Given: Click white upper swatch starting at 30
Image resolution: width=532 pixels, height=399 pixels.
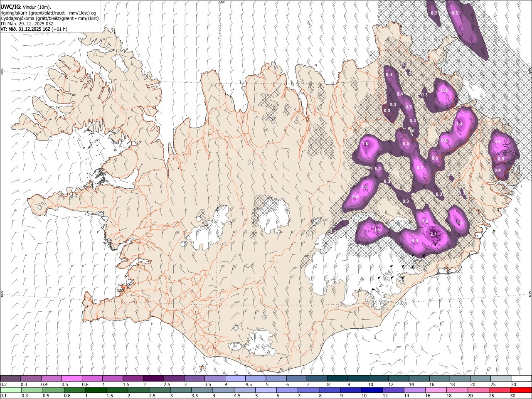Looking at the screenshot, I should (x=521, y=379).
